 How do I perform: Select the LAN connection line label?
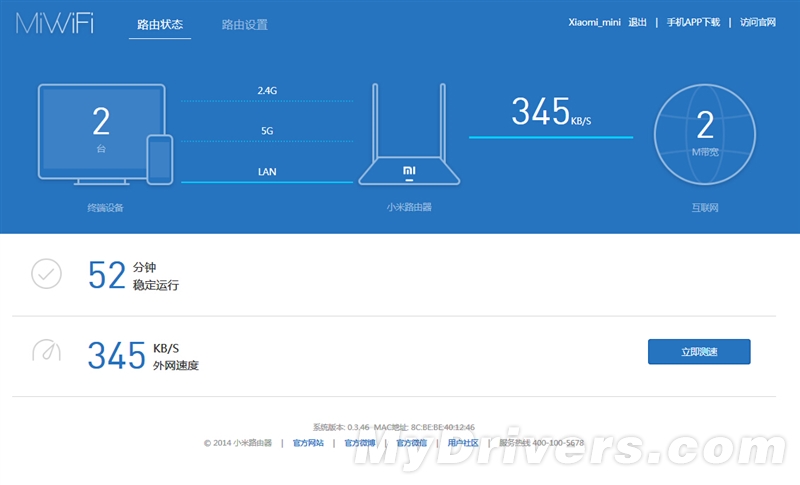pos(267,172)
